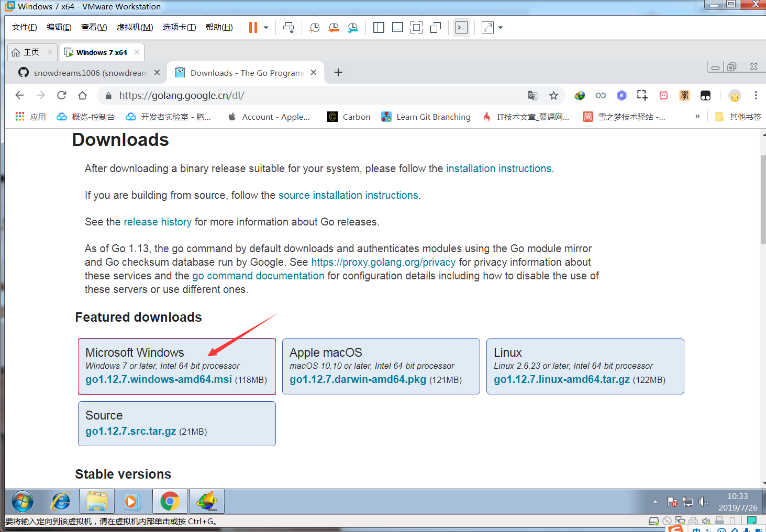Open the snapshot manager
Viewport: 766px width, 532px height.
click(352, 27)
